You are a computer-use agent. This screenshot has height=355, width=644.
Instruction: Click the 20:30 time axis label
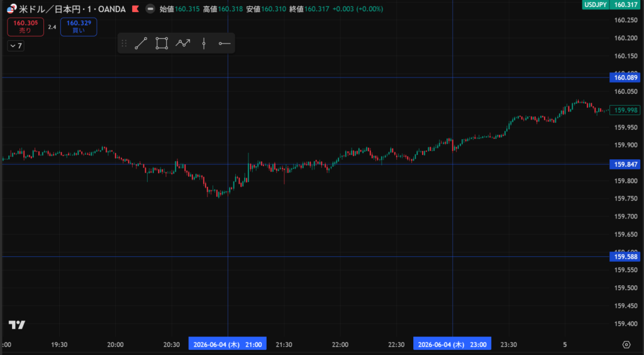(x=172, y=344)
